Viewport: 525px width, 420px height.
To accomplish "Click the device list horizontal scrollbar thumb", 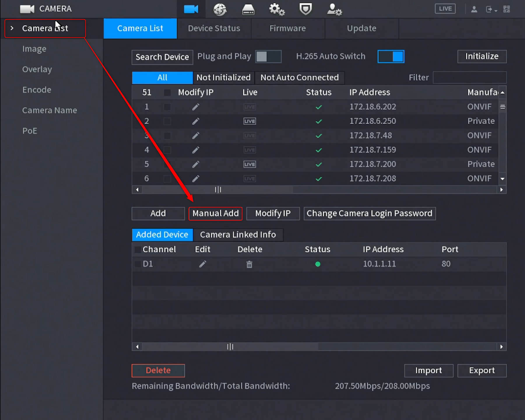I will click(x=218, y=190).
